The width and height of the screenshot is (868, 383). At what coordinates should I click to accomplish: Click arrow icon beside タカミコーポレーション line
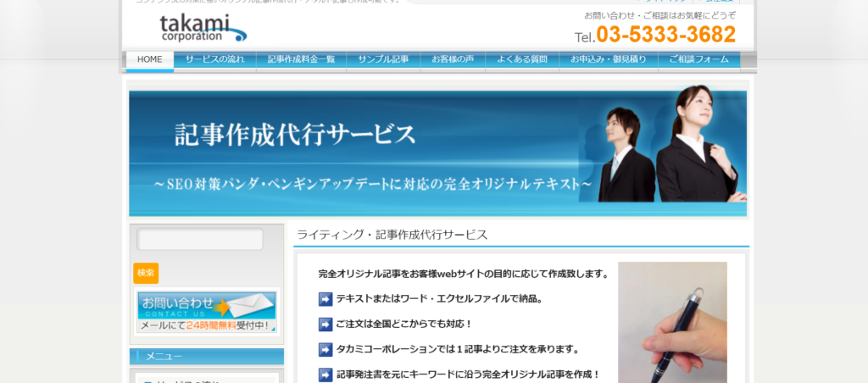pos(325,350)
